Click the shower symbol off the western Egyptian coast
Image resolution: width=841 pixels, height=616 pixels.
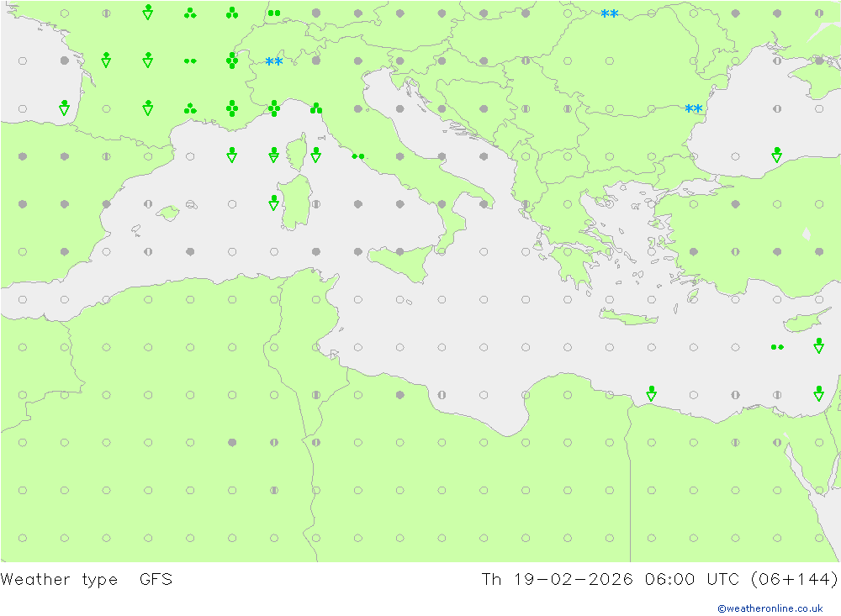click(651, 393)
